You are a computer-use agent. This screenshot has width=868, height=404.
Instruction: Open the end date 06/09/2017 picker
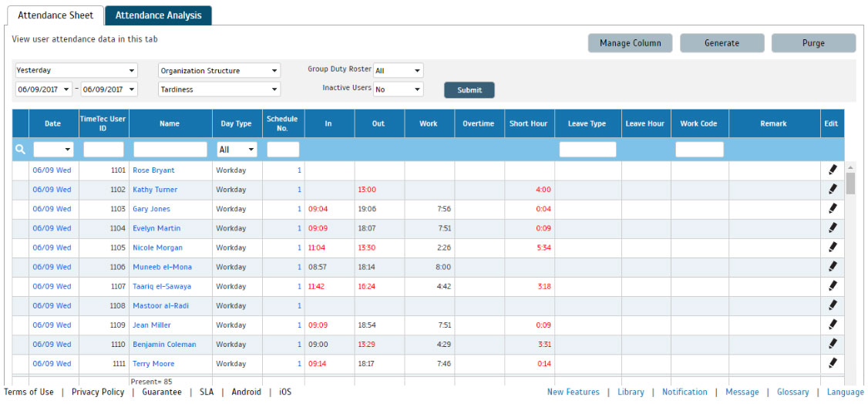pyautogui.click(x=109, y=89)
